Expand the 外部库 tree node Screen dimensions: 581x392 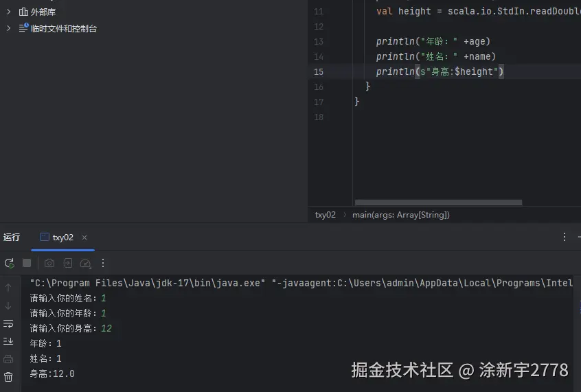[x=8, y=12]
